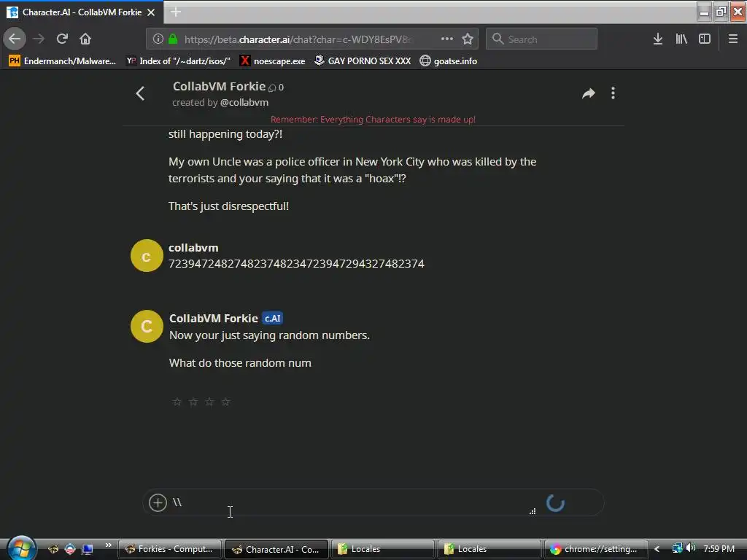Open a new tab with the plus button
This screenshot has width=747, height=560.
click(176, 12)
